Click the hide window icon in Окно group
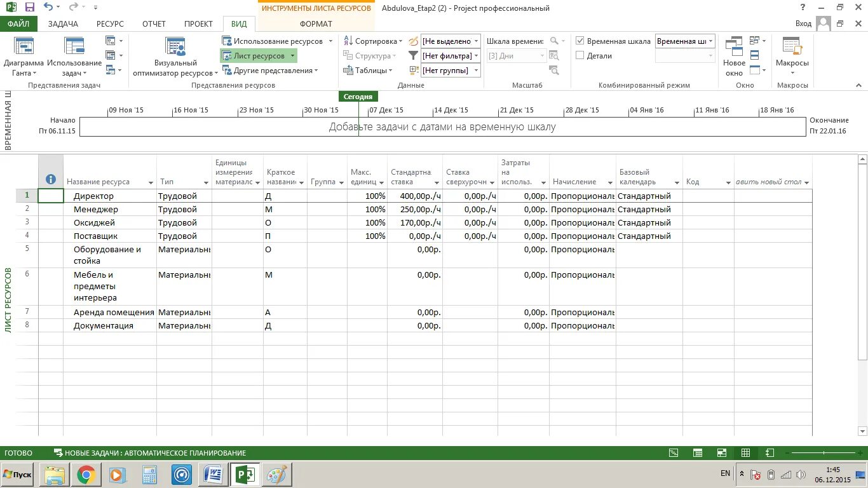The height and width of the screenshot is (488, 868). coord(755,71)
